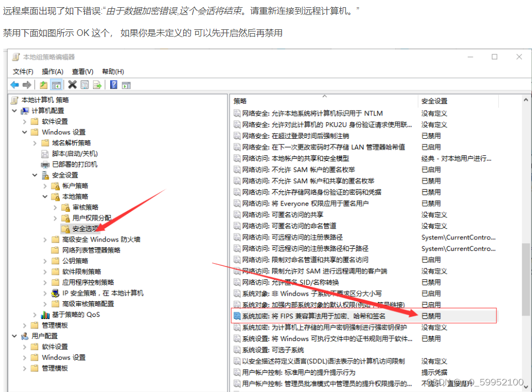Image resolution: width=532 pixels, height=392 pixels.
Task: Collapse the 用户配置 tree node
Action: (x=14, y=336)
